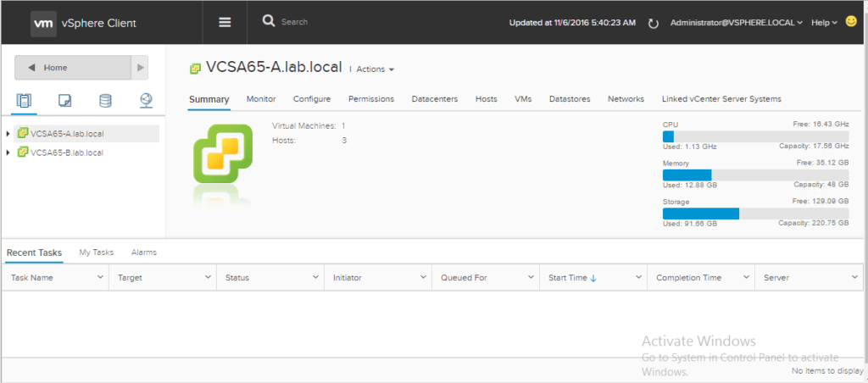Click the smiley feedback icon
This screenshot has width=868, height=383.
coord(851,21)
